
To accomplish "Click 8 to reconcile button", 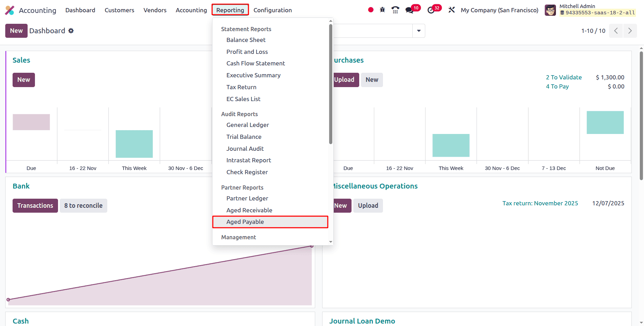I will [x=84, y=206].
